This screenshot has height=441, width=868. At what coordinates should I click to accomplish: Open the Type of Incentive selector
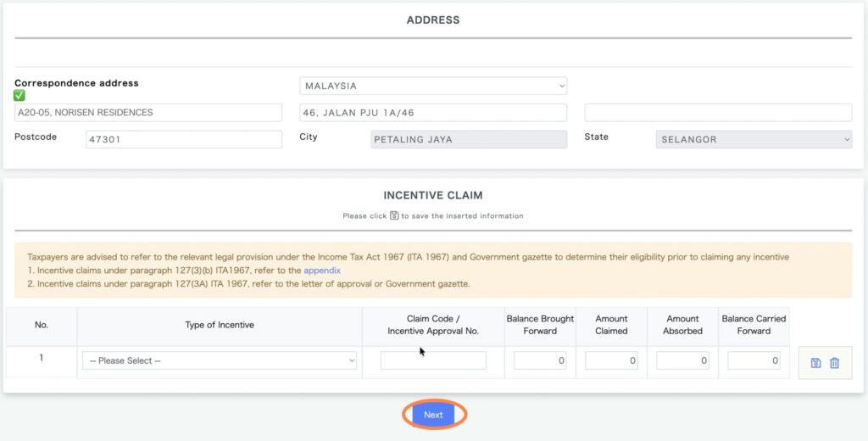tap(220, 361)
